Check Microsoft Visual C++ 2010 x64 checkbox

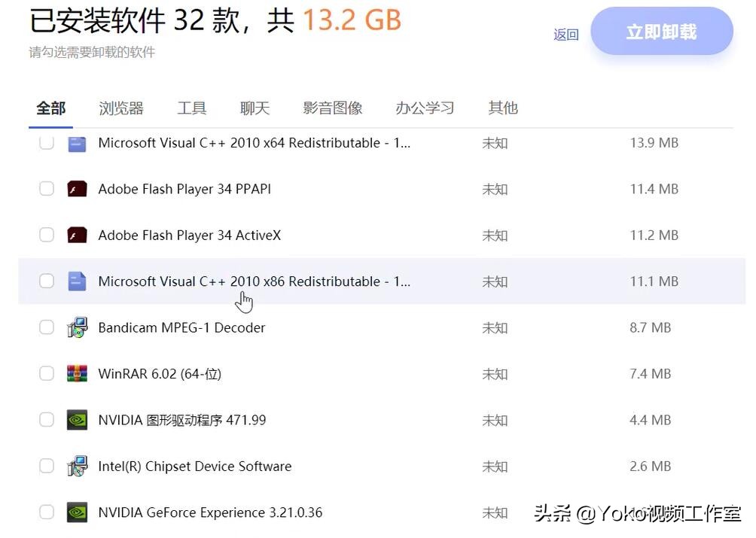coord(47,142)
